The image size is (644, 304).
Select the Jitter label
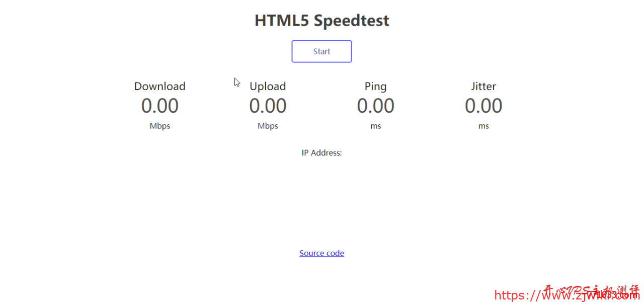[484, 86]
